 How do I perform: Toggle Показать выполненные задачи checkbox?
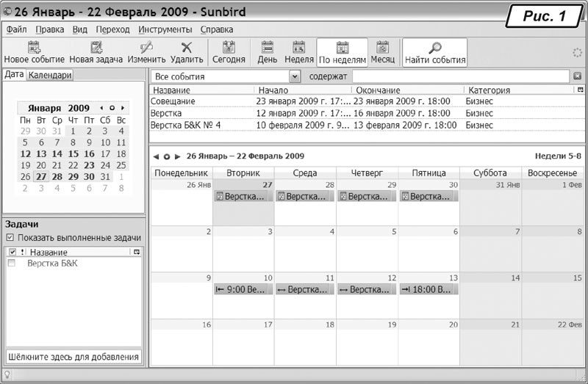coord(10,238)
